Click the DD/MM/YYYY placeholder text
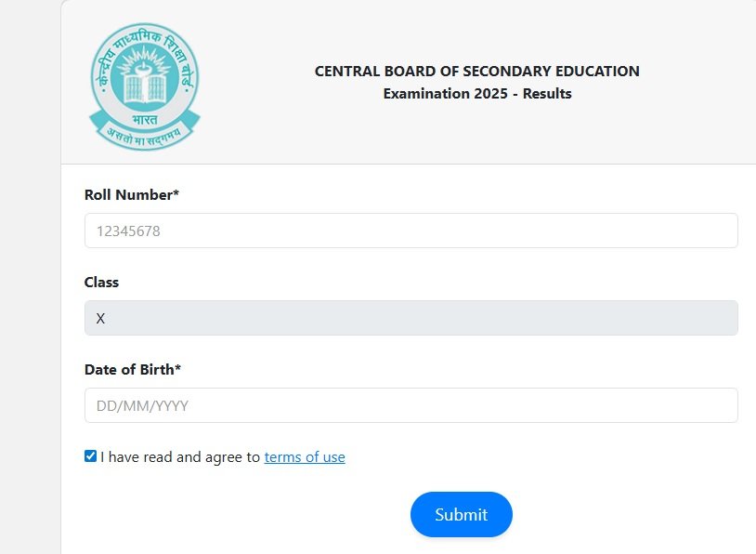The height and width of the screenshot is (554, 756). coord(142,406)
